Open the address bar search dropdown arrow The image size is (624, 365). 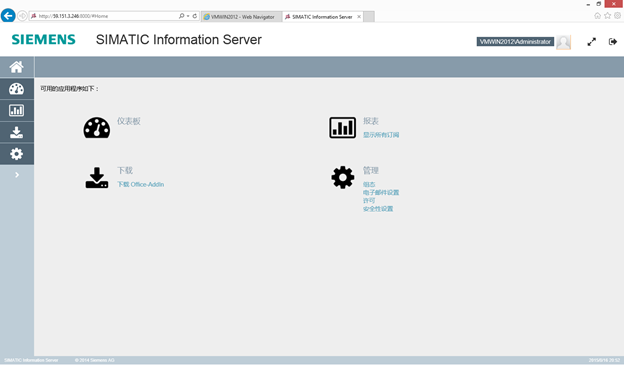[x=188, y=16]
